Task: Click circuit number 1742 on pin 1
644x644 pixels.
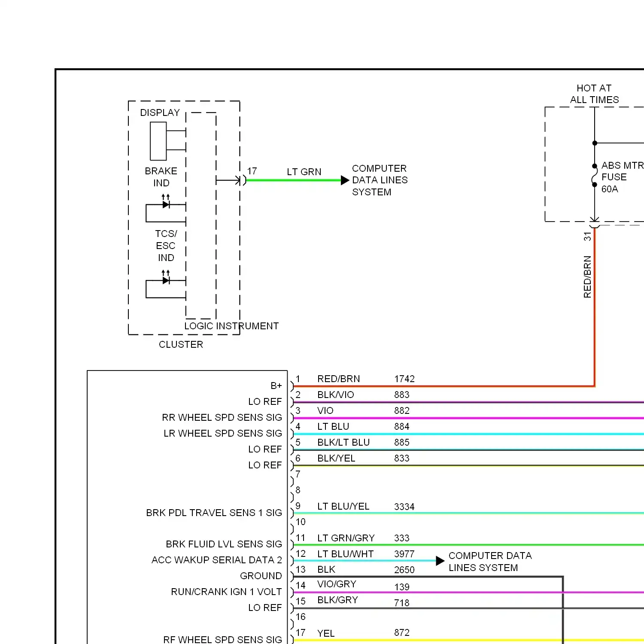Action: (x=404, y=379)
